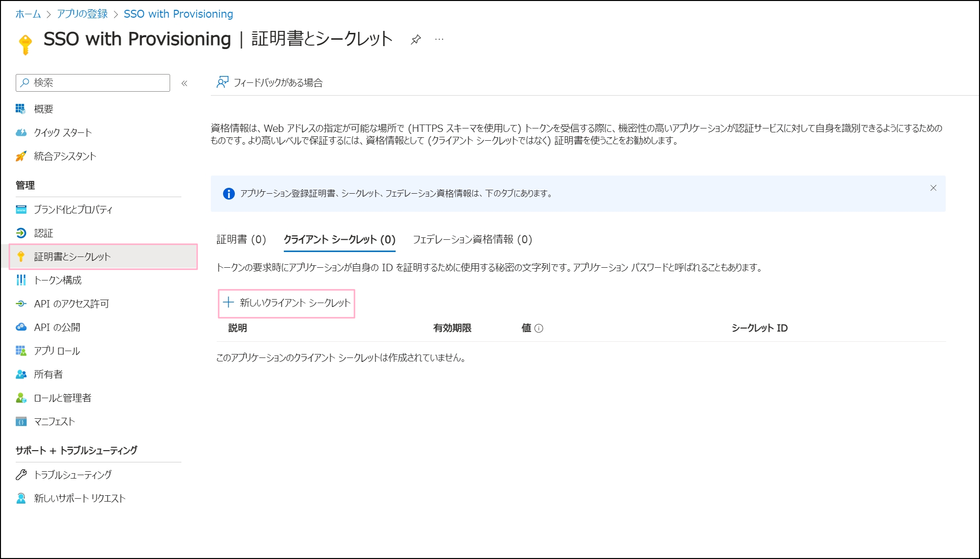Select the 認証 (Authentication) icon

21,233
